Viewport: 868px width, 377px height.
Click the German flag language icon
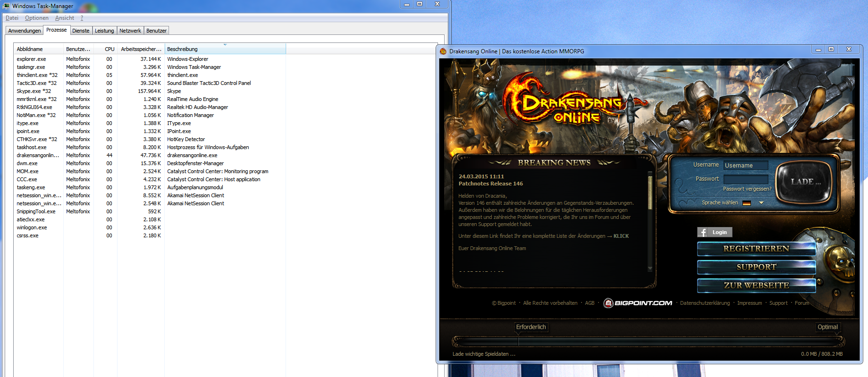pos(746,203)
